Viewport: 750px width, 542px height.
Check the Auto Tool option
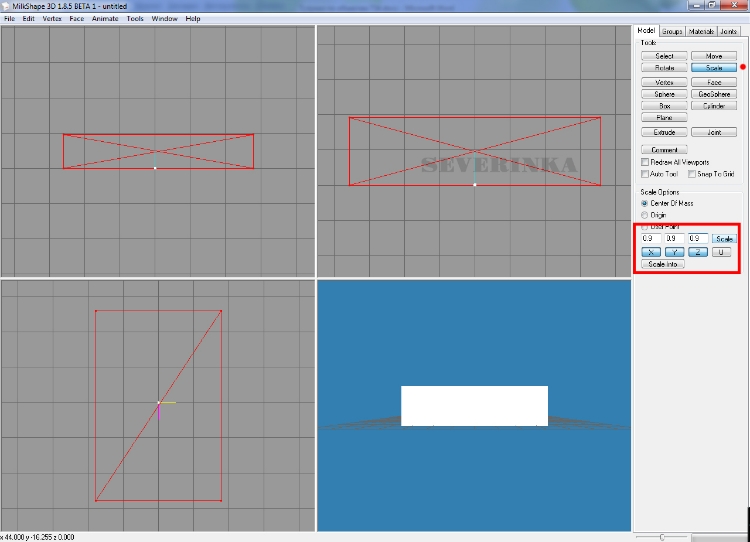pos(645,174)
